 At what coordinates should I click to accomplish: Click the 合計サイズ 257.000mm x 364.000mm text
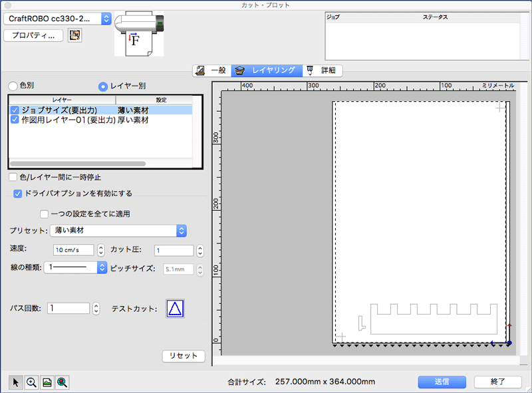click(x=301, y=382)
